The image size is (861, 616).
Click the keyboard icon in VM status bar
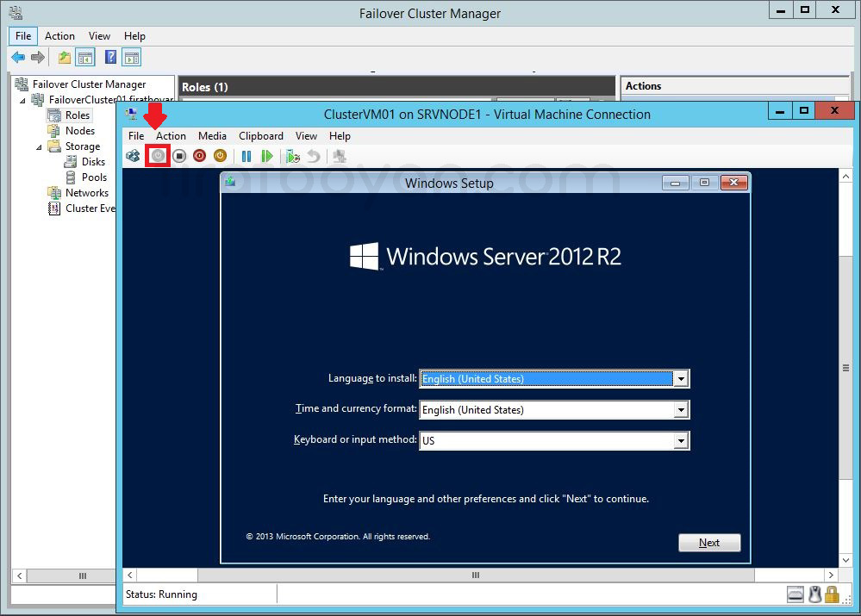coord(795,594)
